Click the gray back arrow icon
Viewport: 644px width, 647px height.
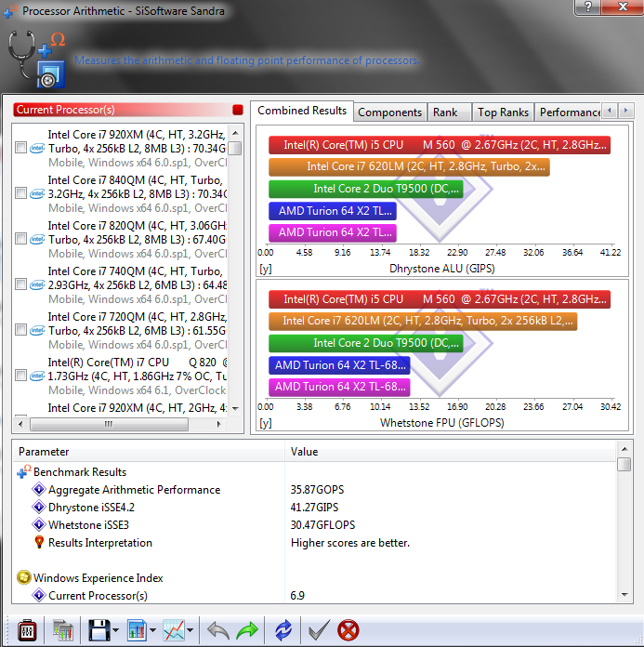pos(217,630)
